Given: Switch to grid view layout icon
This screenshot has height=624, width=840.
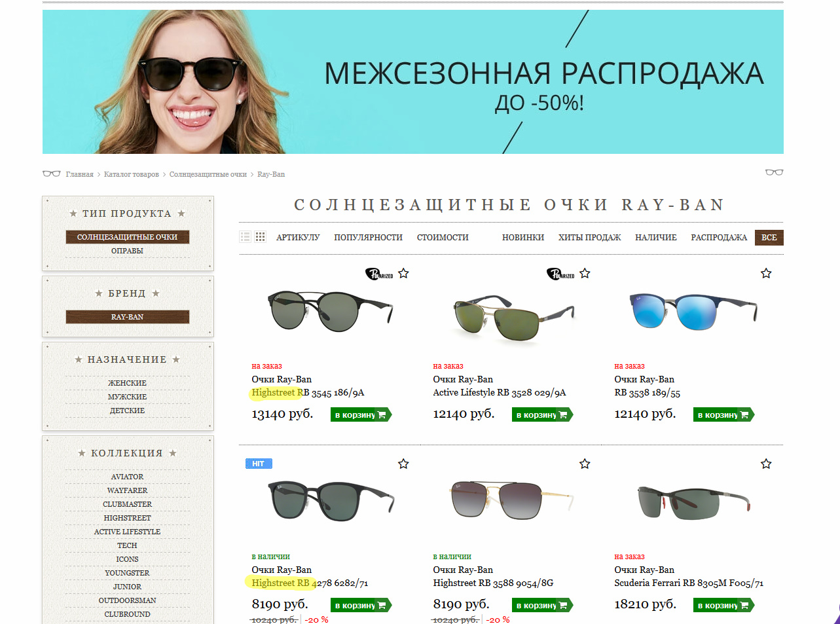Looking at the screenshot, I should 261,237.
